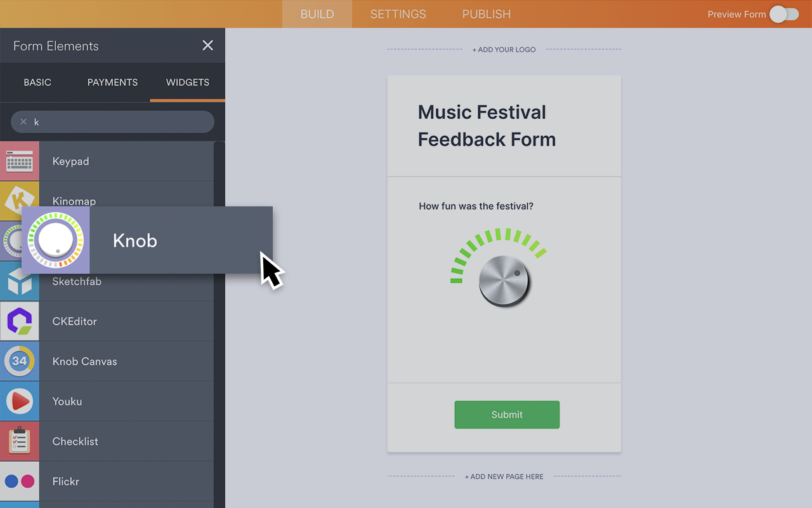Enable the Preview Form toggle
The image size is (812, 508).
point(784,14)
